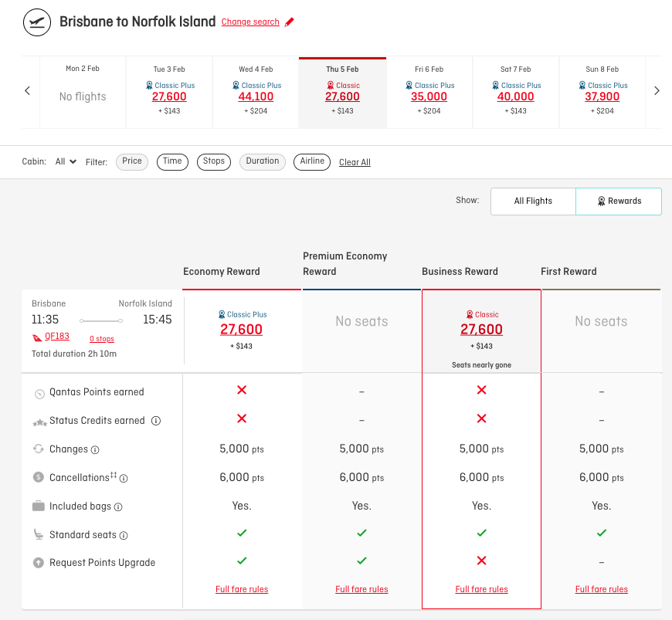
Task: Select Business Reward 27,600 points fare
Action: click(x=481, y=330)
